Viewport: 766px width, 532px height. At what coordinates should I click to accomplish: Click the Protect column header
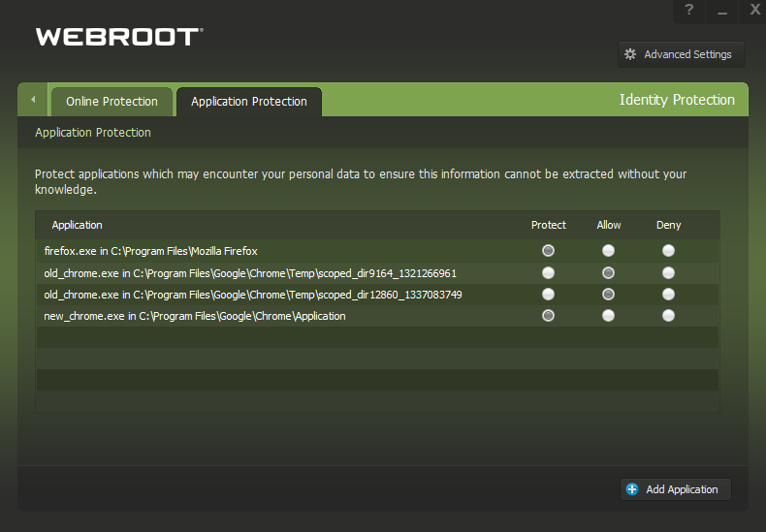549,225
